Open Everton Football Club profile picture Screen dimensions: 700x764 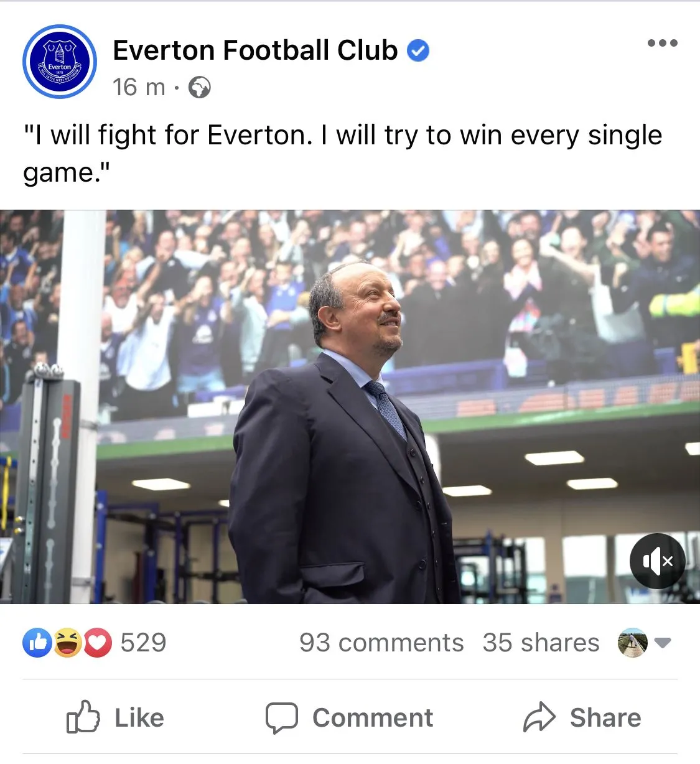click(60, 62)
